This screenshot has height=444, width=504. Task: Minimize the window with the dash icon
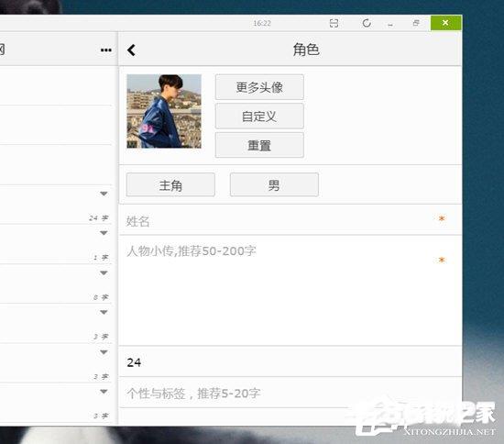click(x=390, y=25)
